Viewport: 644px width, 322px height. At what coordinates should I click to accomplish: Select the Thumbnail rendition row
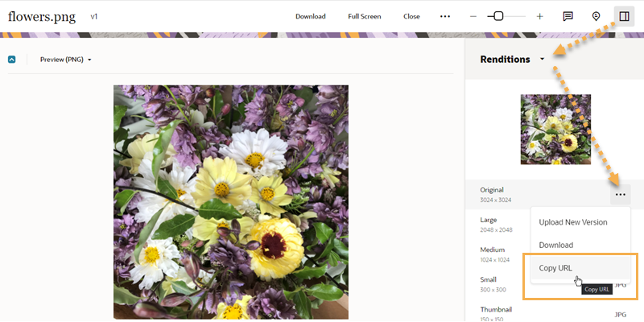click(554, 314)
